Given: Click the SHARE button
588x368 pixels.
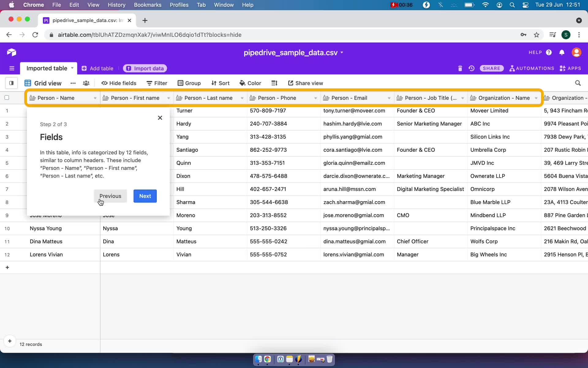Looking at the screenshot, I should 492,68.
